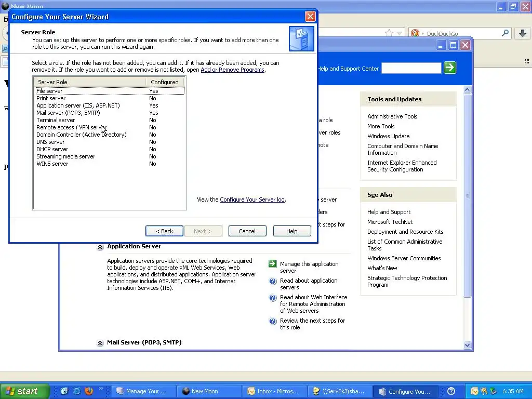Viewport: 532px width, 399px height.
Task: Switch to \\Serv2k3\sha... taskbar button
Action: pos(340,391)
